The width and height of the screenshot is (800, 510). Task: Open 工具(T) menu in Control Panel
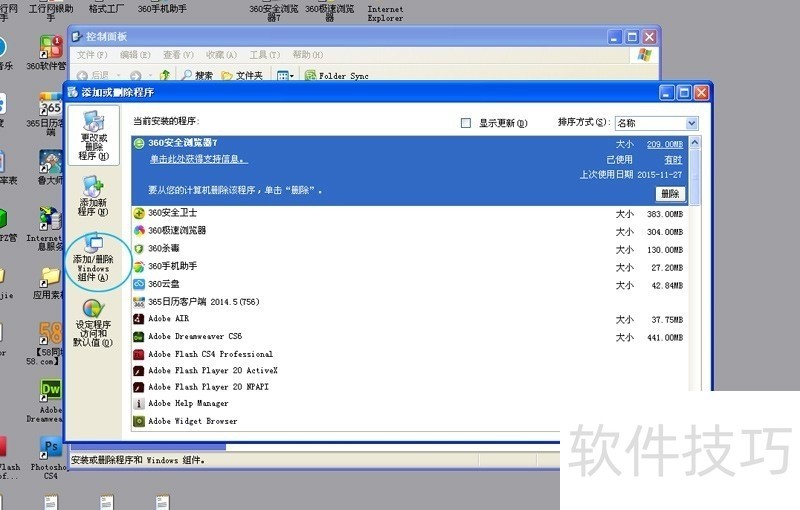265,55
